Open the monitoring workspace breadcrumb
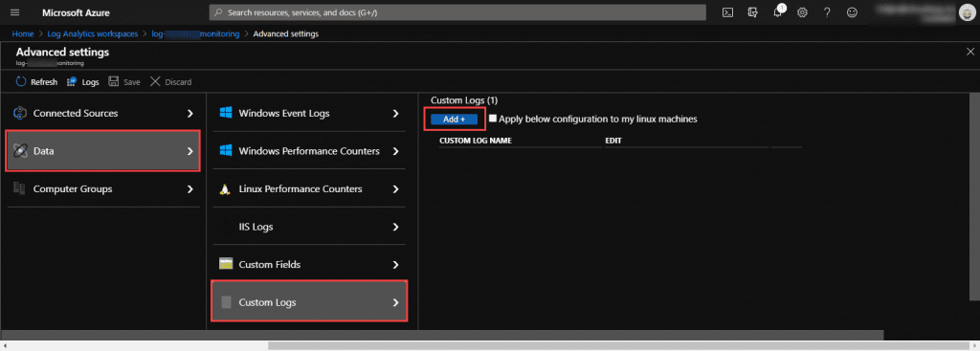980x351 pixels. 195,33
